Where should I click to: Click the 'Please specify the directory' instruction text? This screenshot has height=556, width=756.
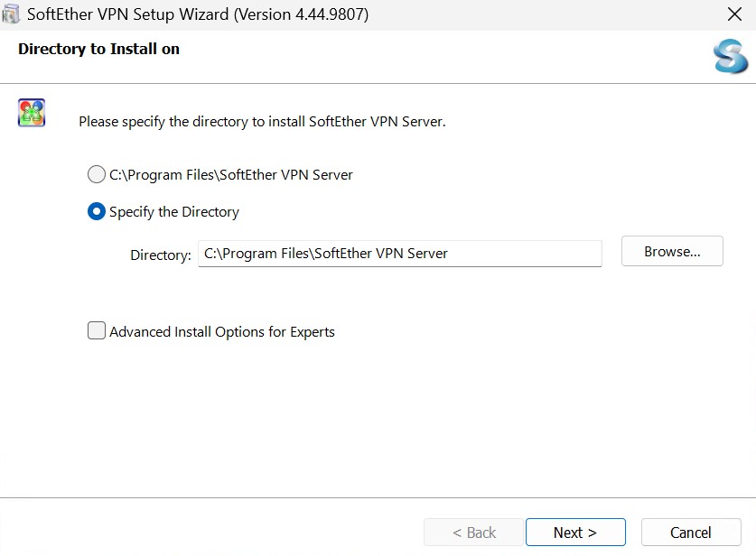[x=262, y=121]
